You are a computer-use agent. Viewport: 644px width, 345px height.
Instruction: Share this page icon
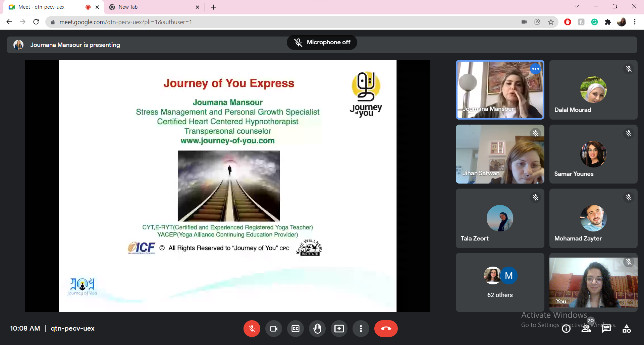coord(537,22)
